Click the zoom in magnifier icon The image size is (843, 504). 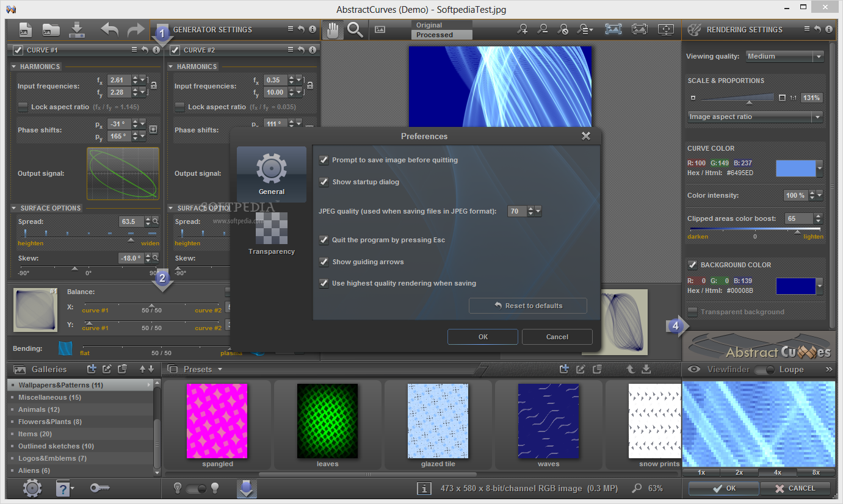click(522, 29)
